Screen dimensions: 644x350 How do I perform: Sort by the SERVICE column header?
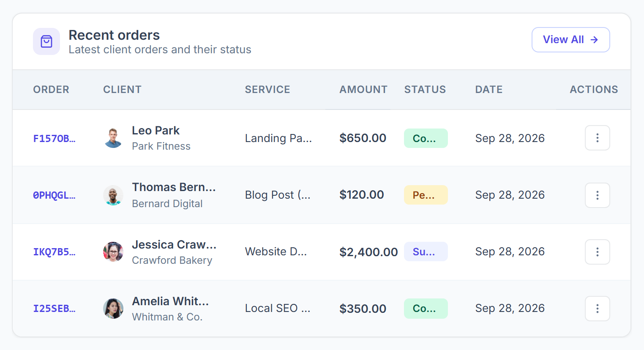point(267,90)
